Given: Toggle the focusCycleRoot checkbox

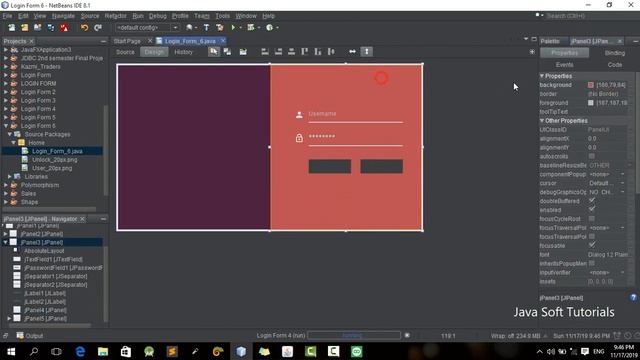Looking at the screenshot, I should [x=592, y=219].
